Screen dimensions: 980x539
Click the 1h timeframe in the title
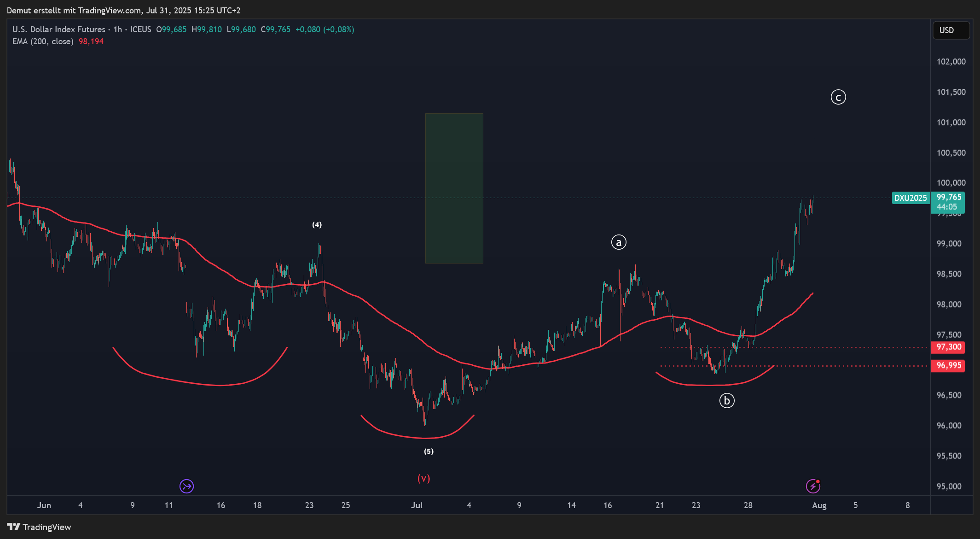coord(118,29)
